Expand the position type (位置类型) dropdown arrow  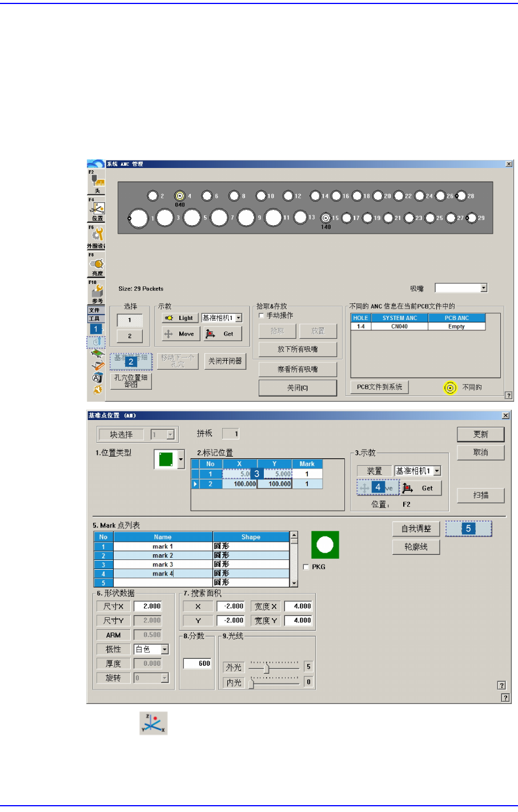182,459
